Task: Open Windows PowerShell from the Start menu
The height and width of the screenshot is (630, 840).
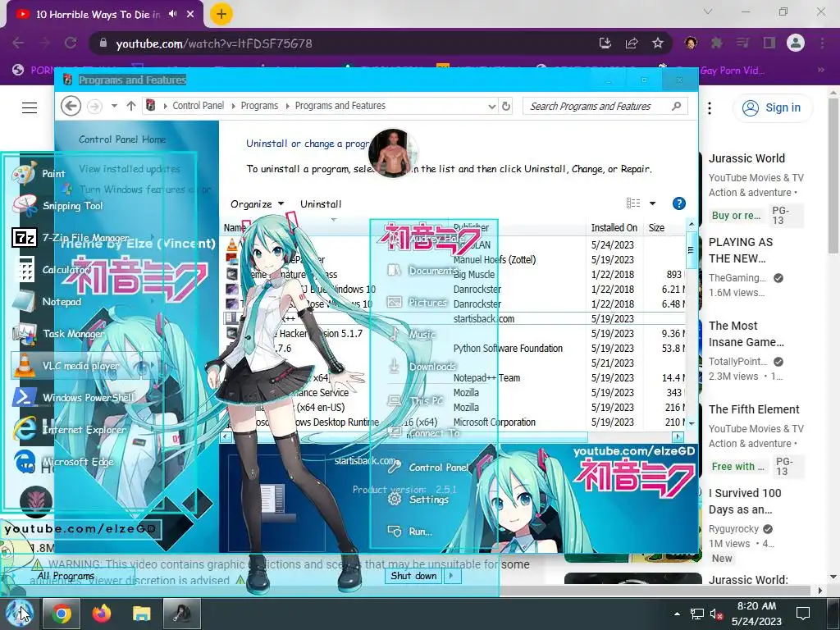Action: point(74,398)
